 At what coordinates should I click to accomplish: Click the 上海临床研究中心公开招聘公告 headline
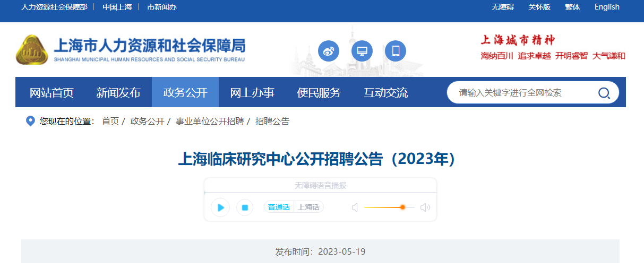tap(317, 159)
